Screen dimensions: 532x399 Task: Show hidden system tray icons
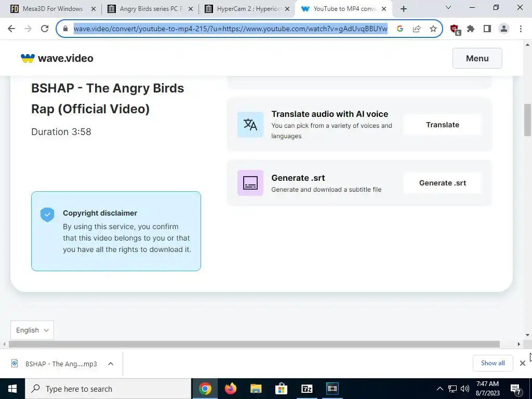coord(440,389)
